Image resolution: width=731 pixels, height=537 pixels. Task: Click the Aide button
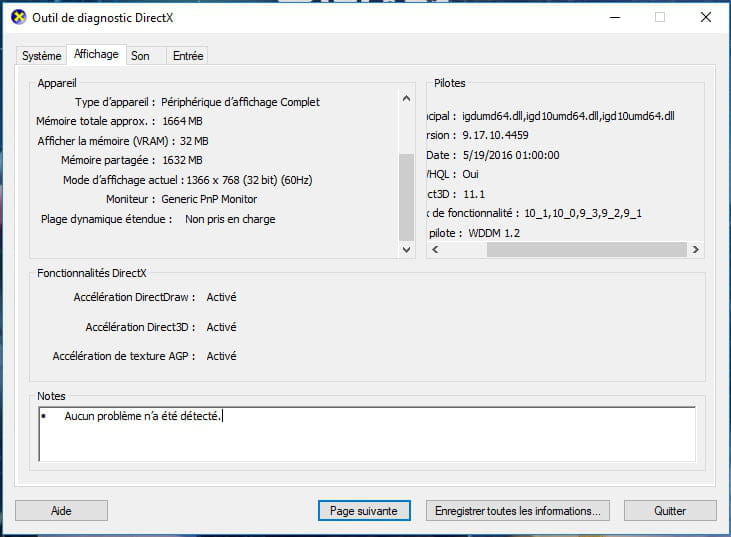pos(61,511)
